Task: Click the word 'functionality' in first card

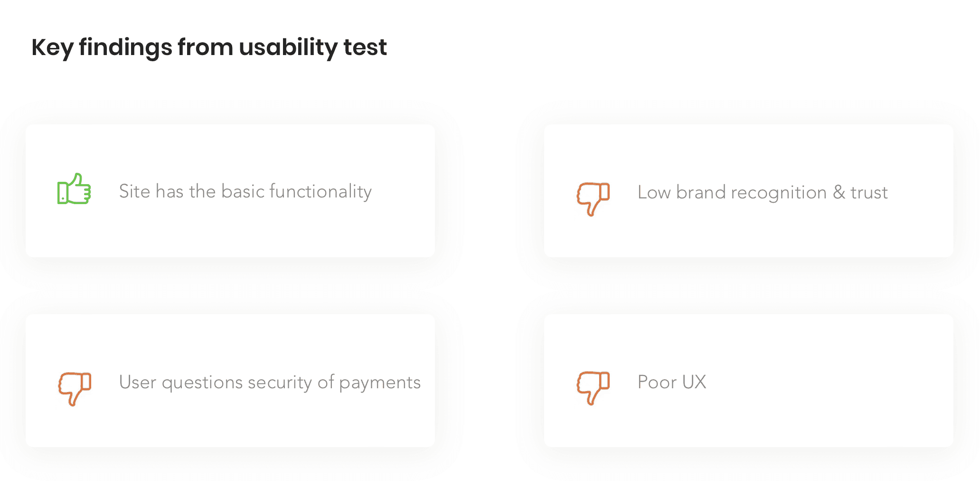Action: [320, 192]
